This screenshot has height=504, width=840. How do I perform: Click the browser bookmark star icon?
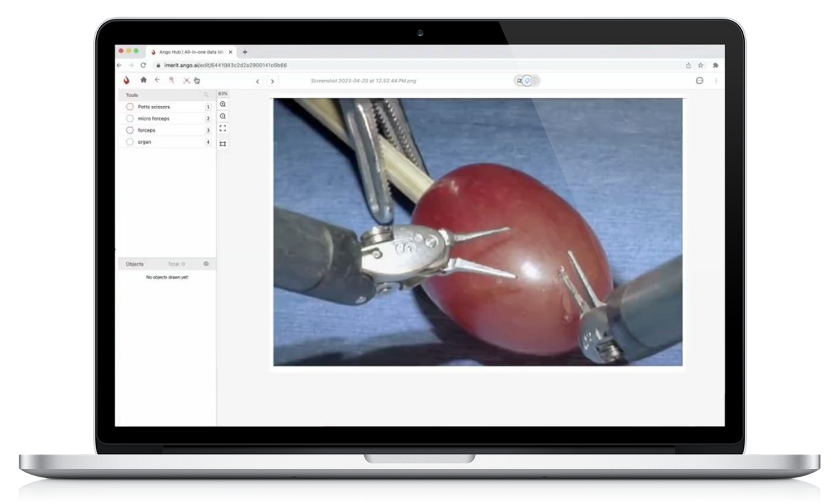(701, 65)
